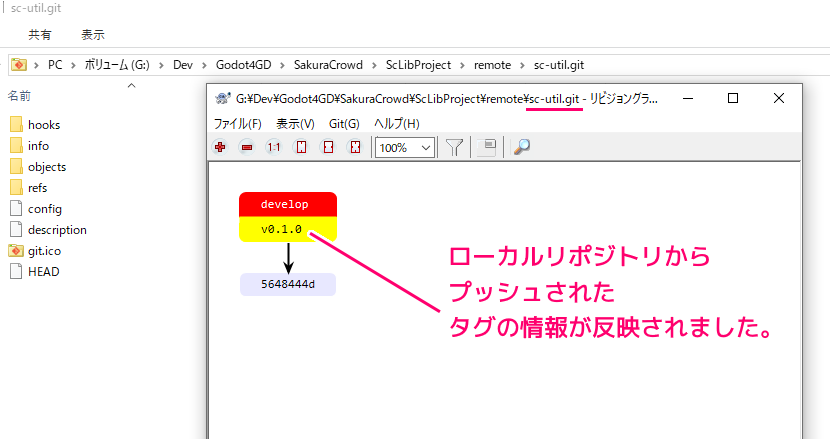The width and height of the screenshot is (830, 439).
Task: Click the zoom in plus icon
Action: pyautogui.click(x=220, y=148)
